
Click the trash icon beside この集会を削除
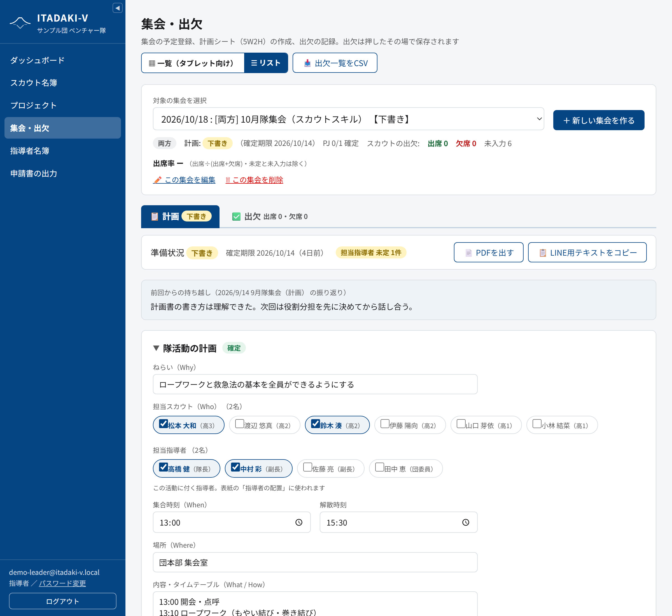(x=228, y=180)
